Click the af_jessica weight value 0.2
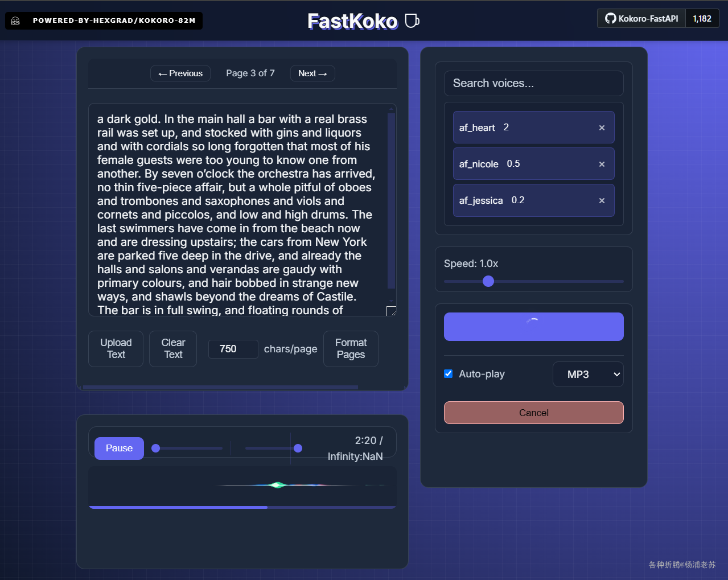 pyautogui.click(x=518, y=200)
